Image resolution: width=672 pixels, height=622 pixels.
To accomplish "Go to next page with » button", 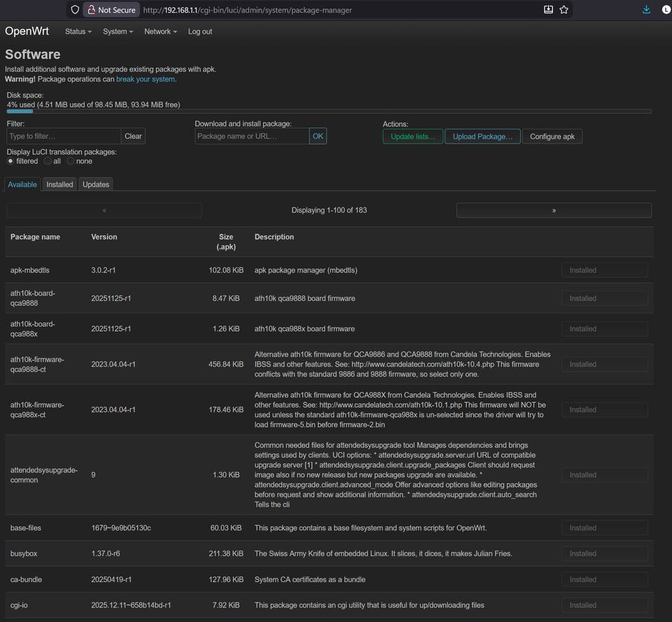I will (554, 210).
